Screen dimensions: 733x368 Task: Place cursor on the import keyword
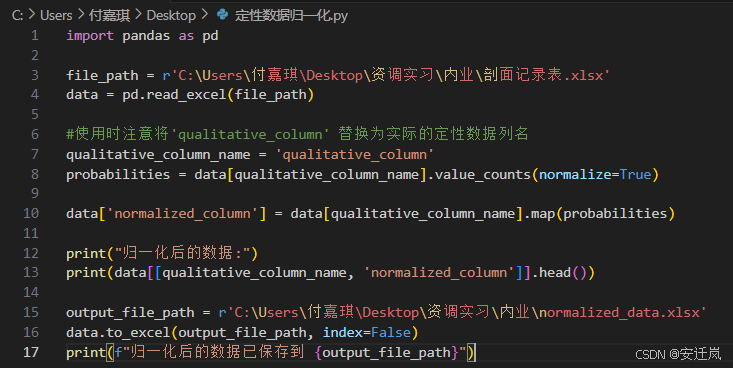(x=90, y=36)
